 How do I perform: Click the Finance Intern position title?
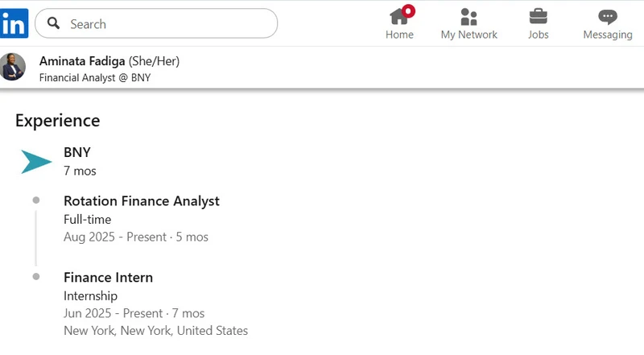click(x=109, y=278)
